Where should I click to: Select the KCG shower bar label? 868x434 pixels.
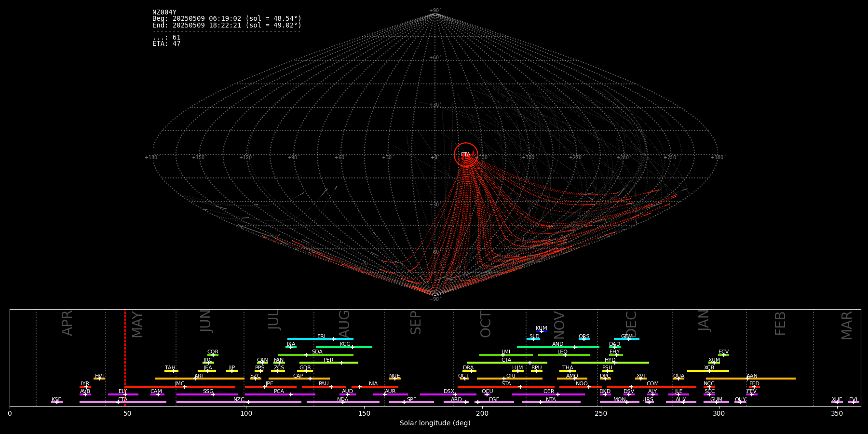click(x=345, y=344)
